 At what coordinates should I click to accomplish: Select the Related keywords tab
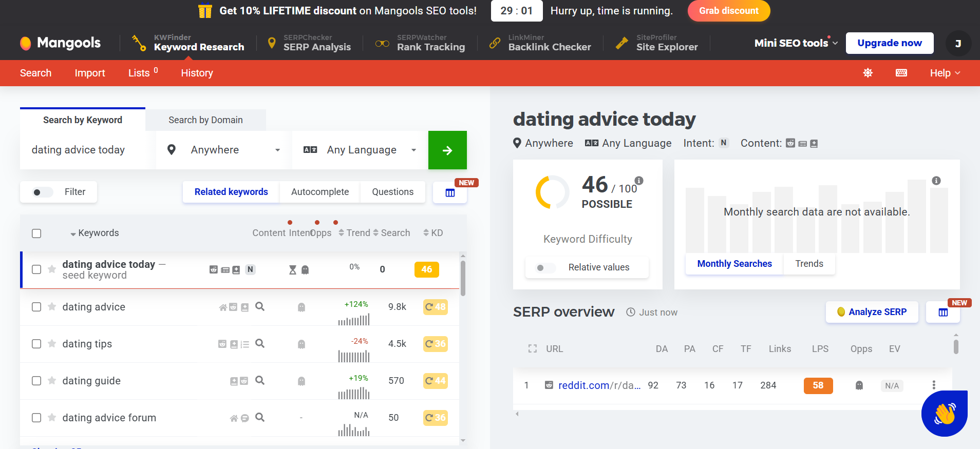pyautogui.click(x=231, y=192)
